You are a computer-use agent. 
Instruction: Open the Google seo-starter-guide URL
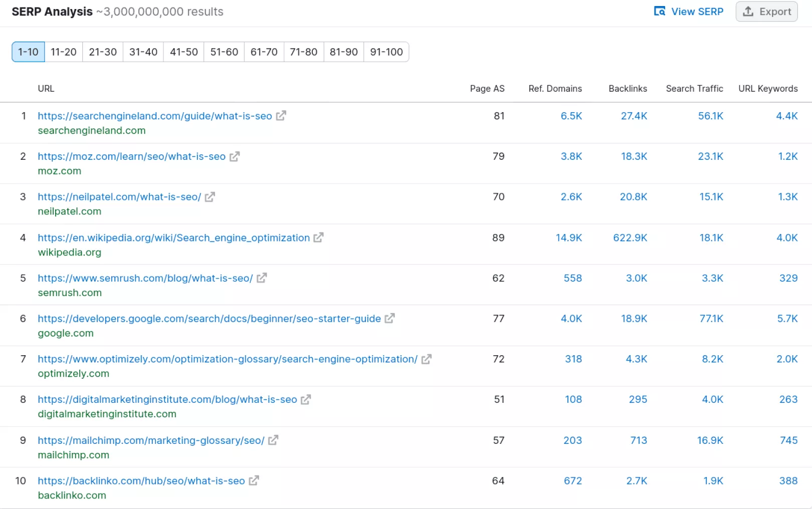[210, 319]
